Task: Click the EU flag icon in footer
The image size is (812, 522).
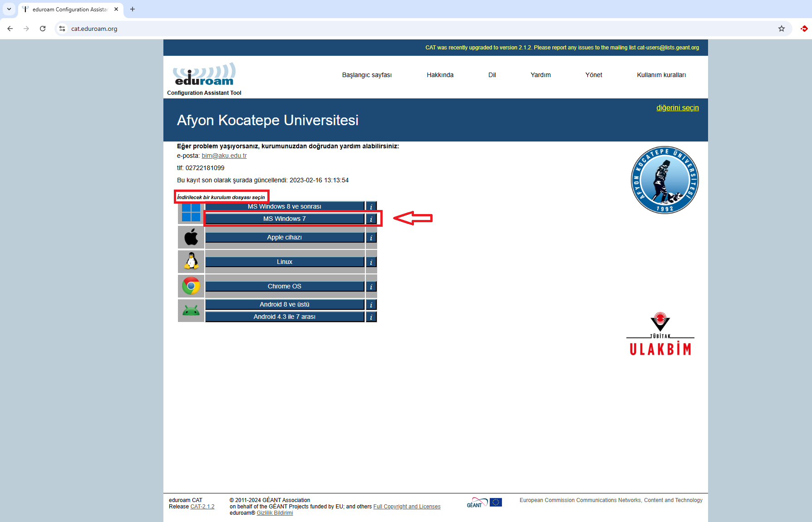Action: click(x=496, y=502)
